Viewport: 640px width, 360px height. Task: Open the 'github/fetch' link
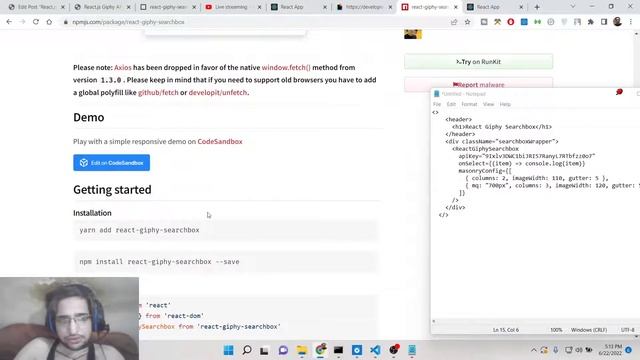pos(158,93)
